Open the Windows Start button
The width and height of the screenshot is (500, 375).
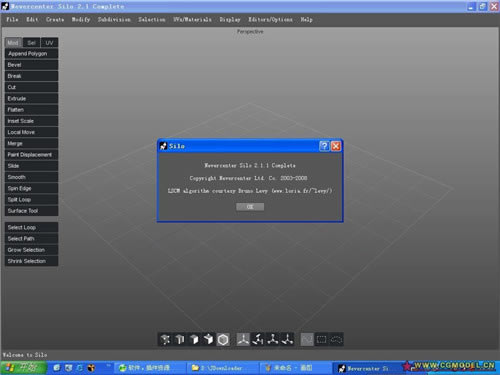pyautogui.click(x=23, y=368)
